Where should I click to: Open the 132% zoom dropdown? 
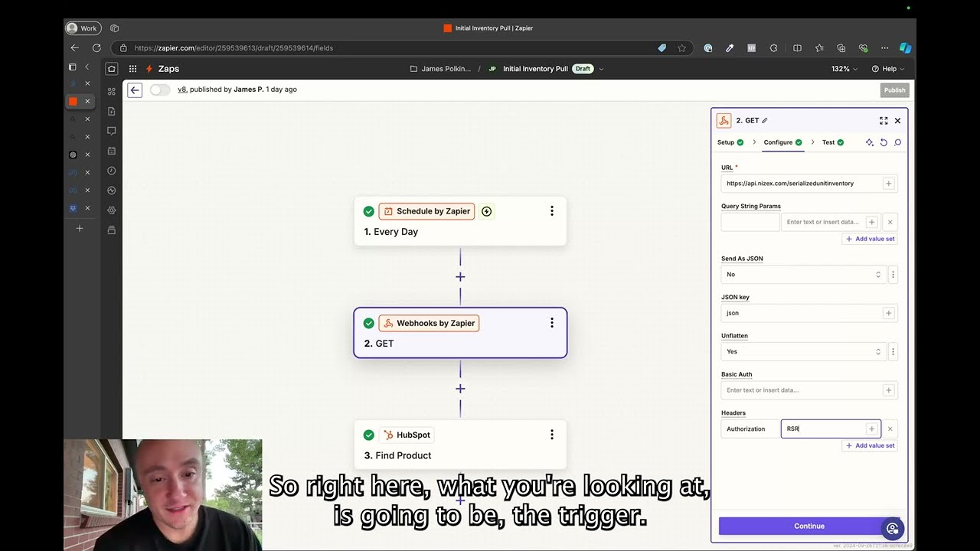pos(844,69)
